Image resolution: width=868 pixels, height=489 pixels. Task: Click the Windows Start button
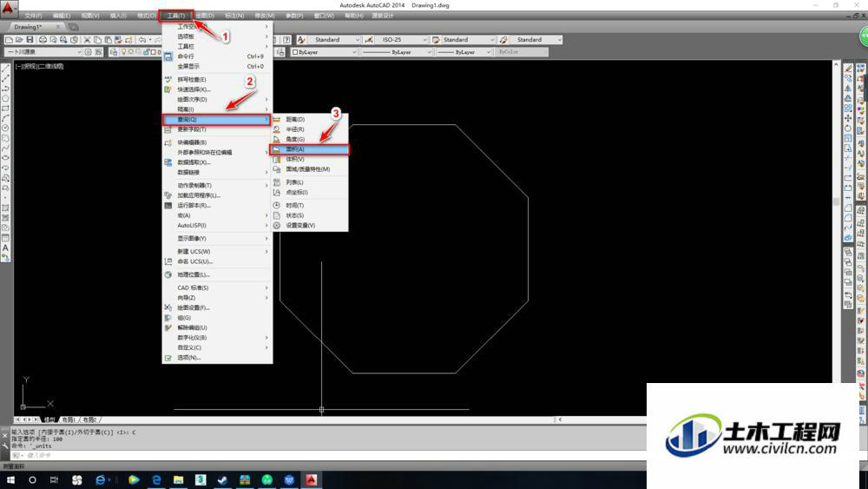tap(10, 479)
